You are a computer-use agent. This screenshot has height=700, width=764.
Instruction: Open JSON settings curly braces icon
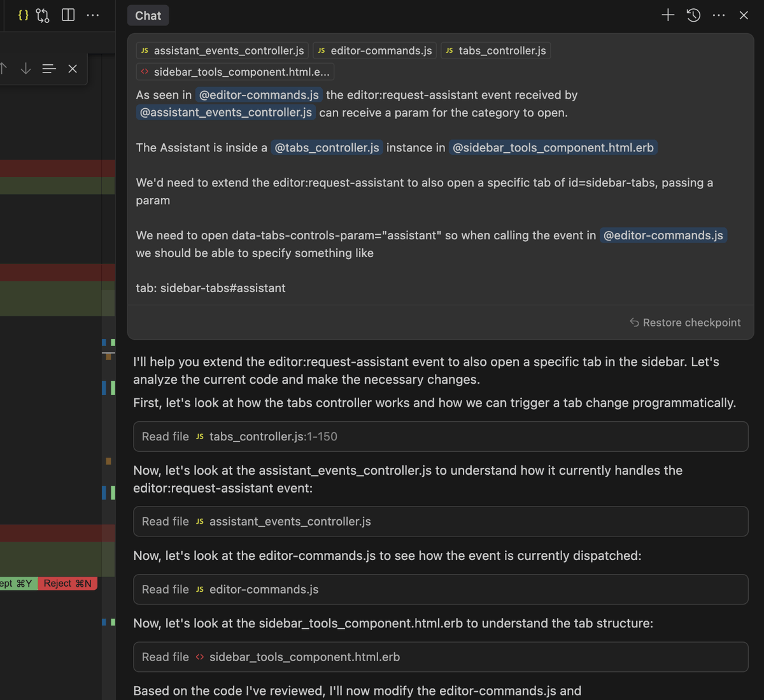[23, 15]
